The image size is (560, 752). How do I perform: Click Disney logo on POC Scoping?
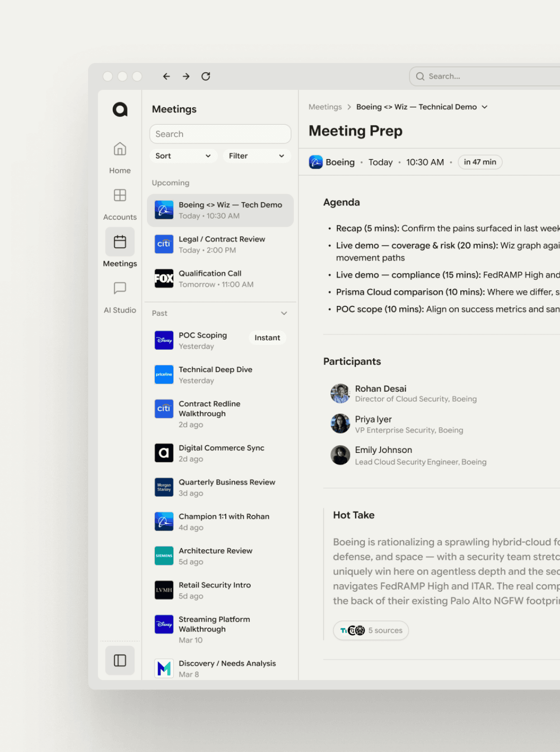(x=164, y=340)
